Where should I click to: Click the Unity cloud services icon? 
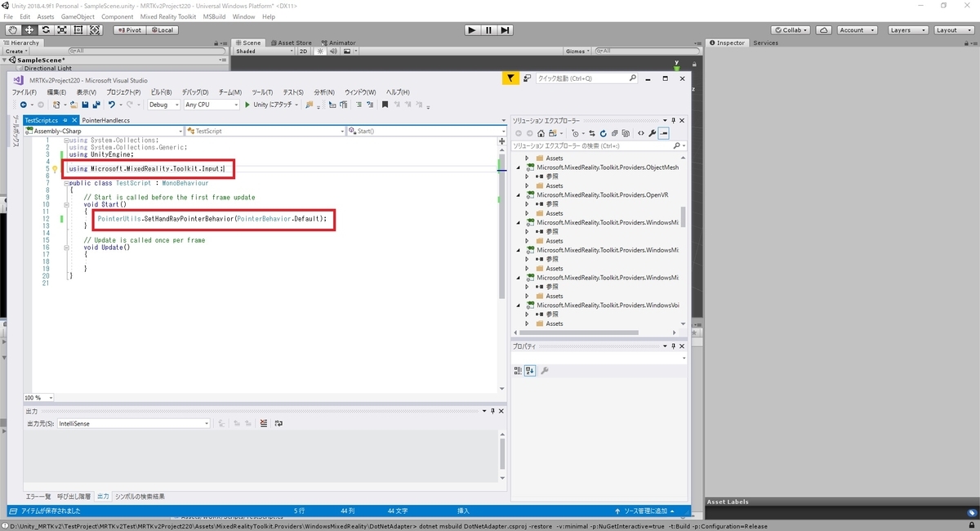pyautogui.click(x=824, y=30)
